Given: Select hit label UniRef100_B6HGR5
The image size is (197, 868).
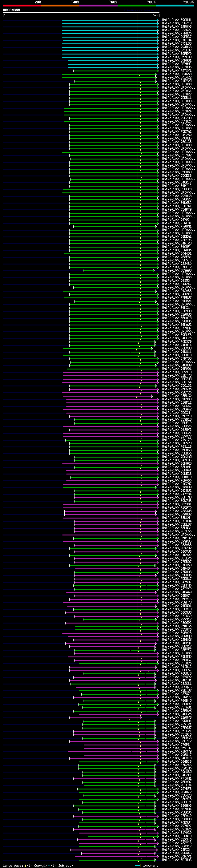Looking at the screenshot, I should [x=176, y=464].
